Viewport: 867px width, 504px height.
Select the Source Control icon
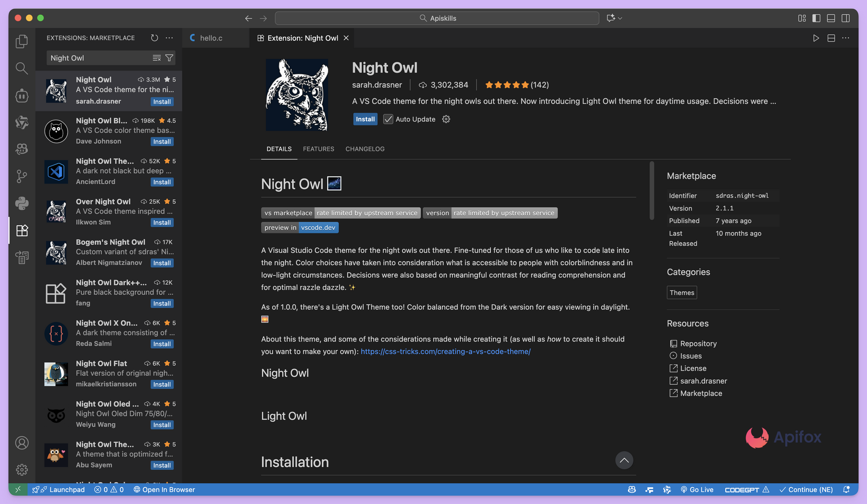point(22,176)
